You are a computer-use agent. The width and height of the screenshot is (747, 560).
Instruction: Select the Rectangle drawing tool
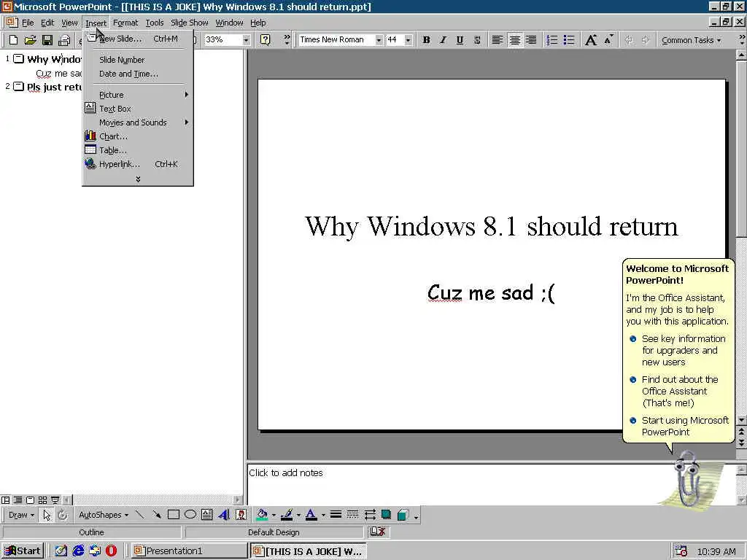pyautogui.click(x=174, y=515)
